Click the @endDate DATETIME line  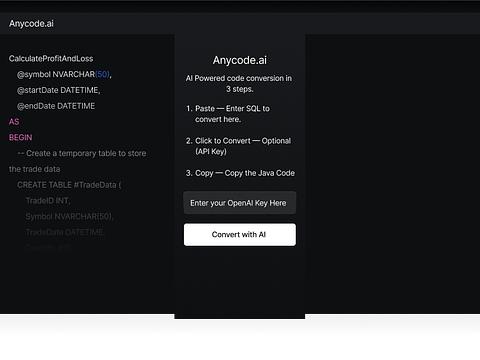tap(56, 106)
